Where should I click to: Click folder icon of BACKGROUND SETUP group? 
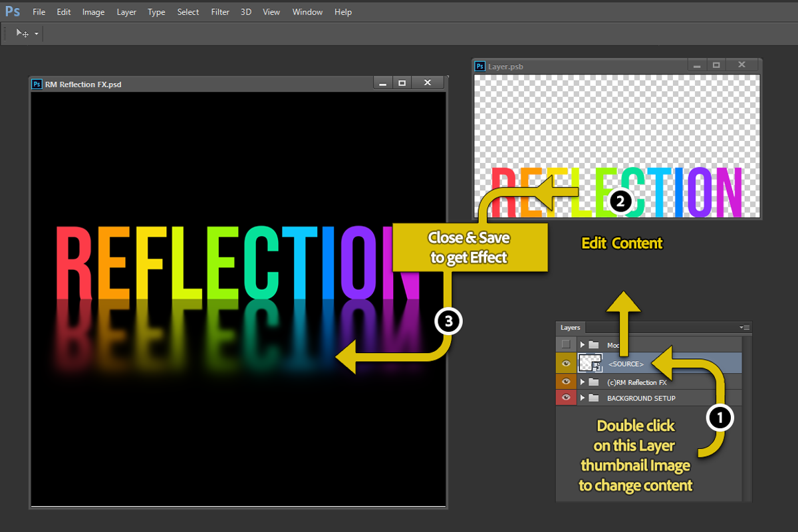click(594, 398)
